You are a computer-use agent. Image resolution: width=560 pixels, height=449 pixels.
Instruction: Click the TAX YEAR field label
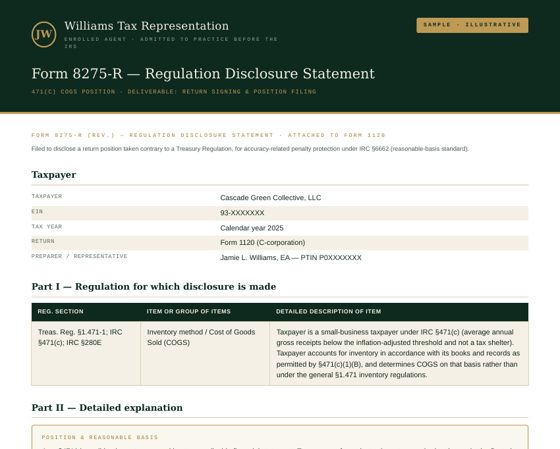[x=47, y=226]
